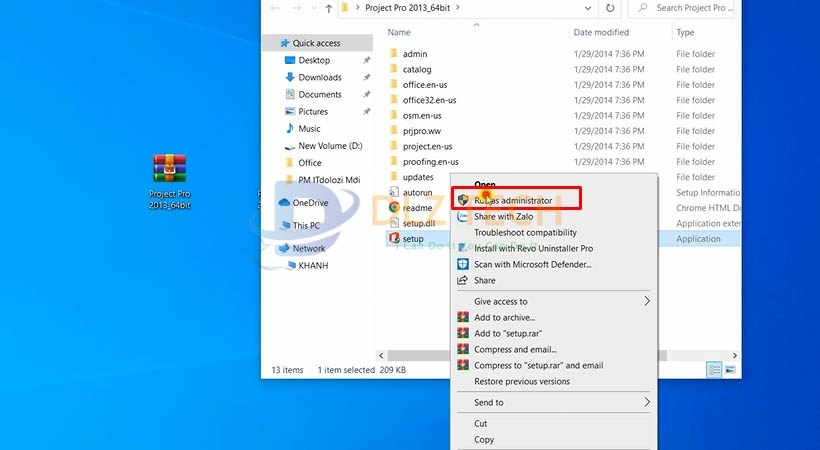Viewport: 820px width, 450px height.
Task: Open Documents in navigation pane
Action: (320, 95)
